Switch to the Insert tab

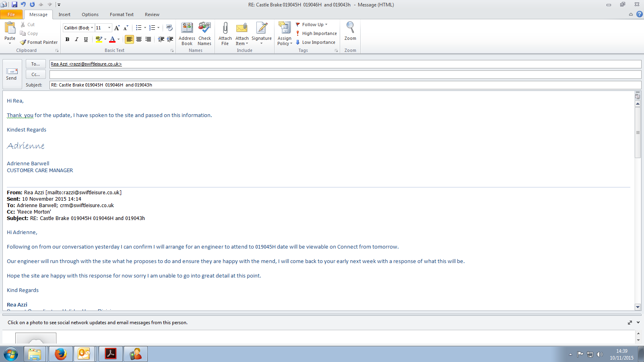coord(64,14)
